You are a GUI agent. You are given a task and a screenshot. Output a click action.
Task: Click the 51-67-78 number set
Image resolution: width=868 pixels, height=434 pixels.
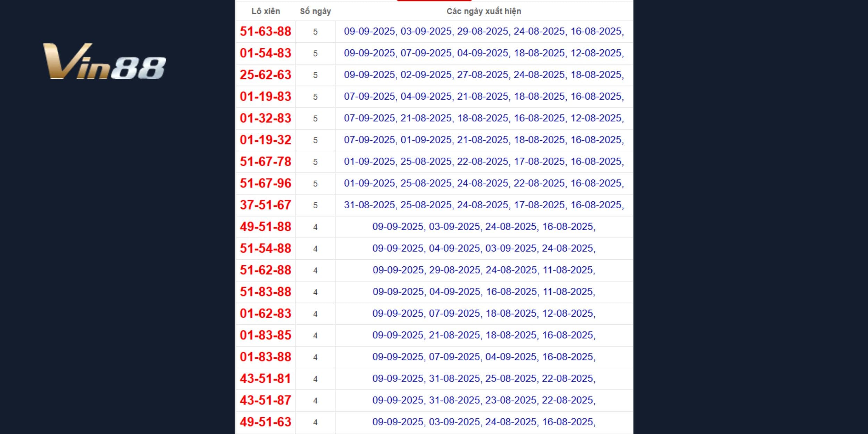[266, 162]
